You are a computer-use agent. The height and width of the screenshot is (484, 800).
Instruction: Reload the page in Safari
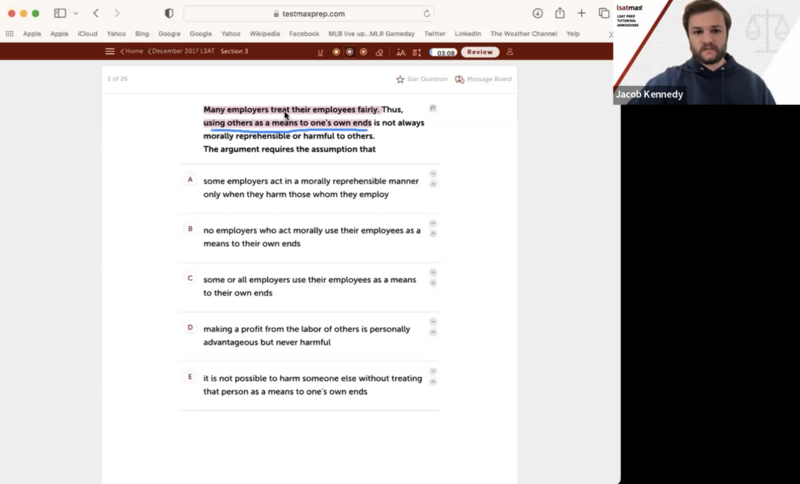click(x=427, y=14)
